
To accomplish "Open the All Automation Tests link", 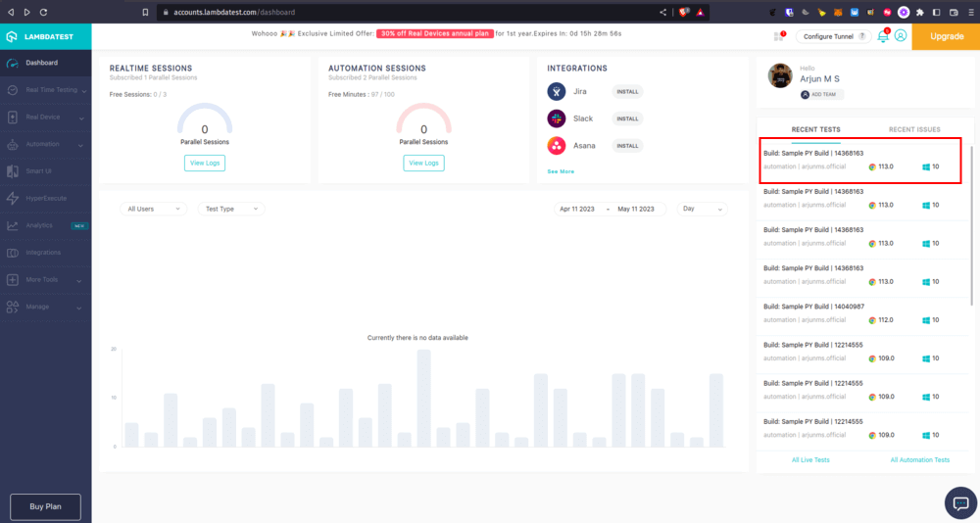I will [x=919, y=460].
